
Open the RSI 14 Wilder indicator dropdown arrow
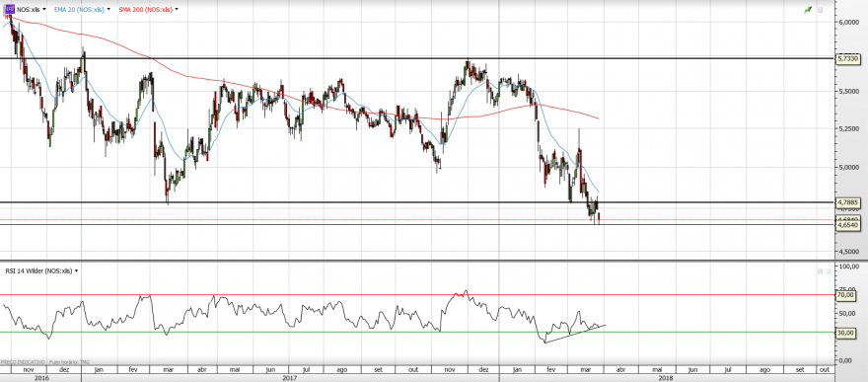click(x=76, y=270)
